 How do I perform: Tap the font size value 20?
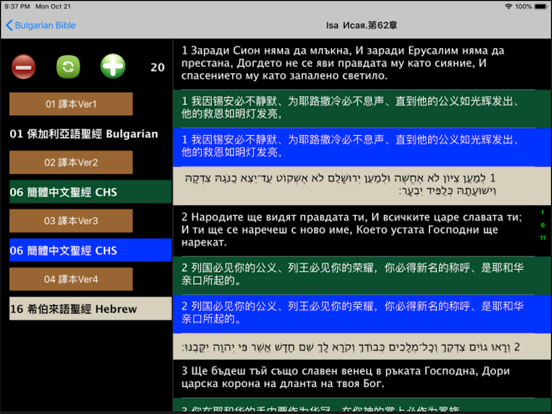[x=157, y=67]
